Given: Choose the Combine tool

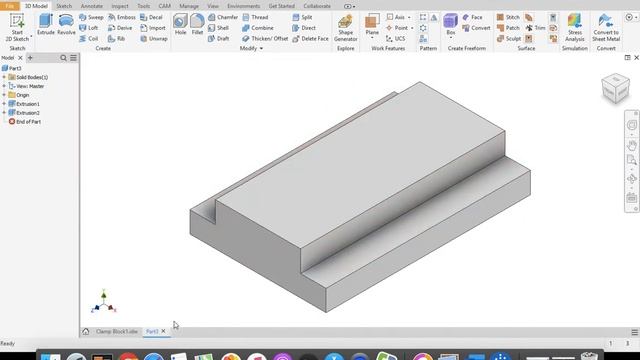Looking at the screenshot, I should [258, 28].
